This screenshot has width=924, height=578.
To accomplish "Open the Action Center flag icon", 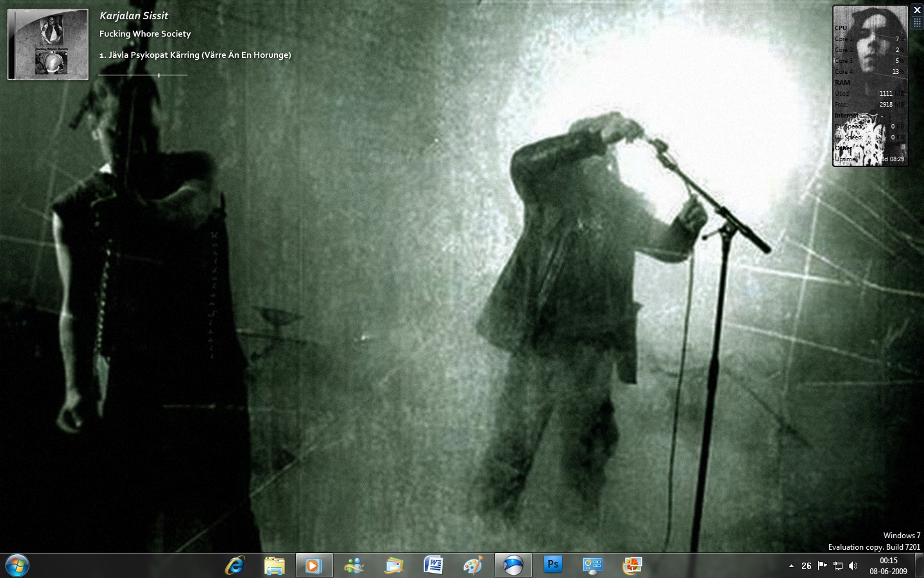I will (x=823, y=565).
